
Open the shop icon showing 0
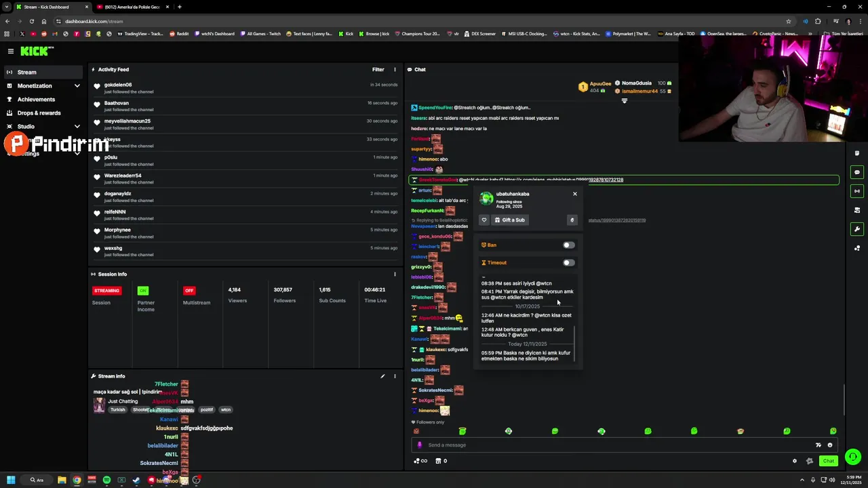[441, 461]
